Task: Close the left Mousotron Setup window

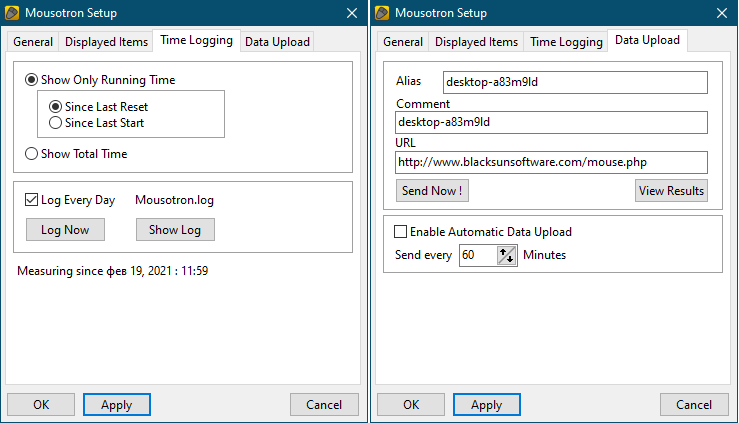Action: click(x=352, y=13)
